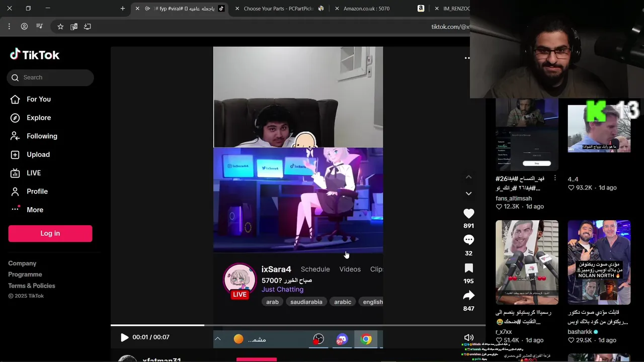The height and width of the screenshot is (362, 644).
Task: Seek on the video progress bar
Action: (298, 325)
